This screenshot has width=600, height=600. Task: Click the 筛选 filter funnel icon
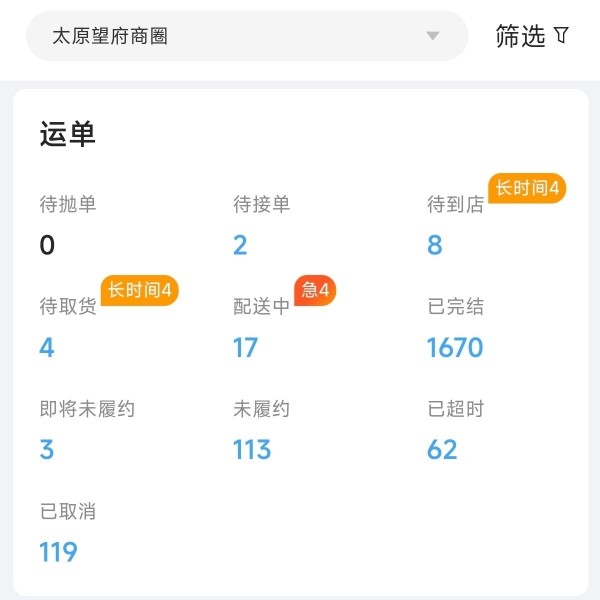[x=562, y=36]
